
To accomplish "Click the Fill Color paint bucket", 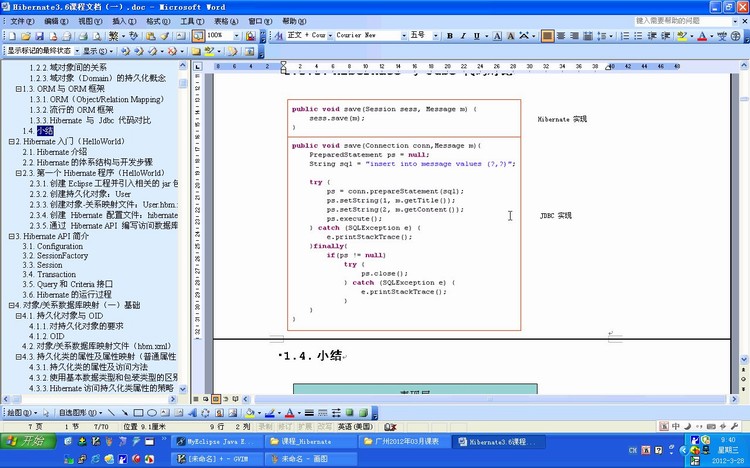I will (x=249, y=412).
